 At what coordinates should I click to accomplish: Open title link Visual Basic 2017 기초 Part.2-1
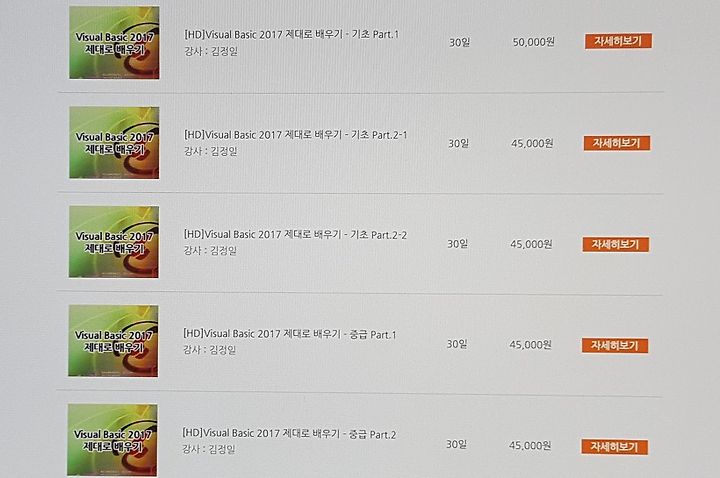coord(295,135)
